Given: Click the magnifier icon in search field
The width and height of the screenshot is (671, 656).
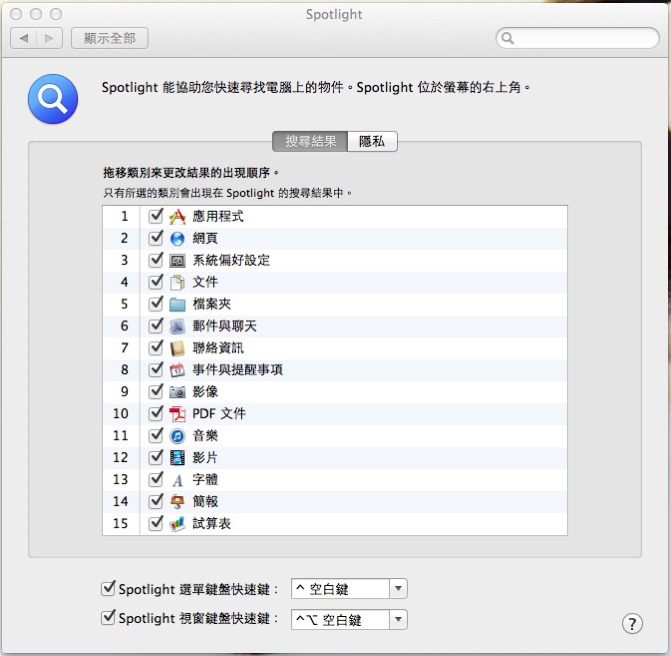Looking at the screenshot, I should pos(508,38).
